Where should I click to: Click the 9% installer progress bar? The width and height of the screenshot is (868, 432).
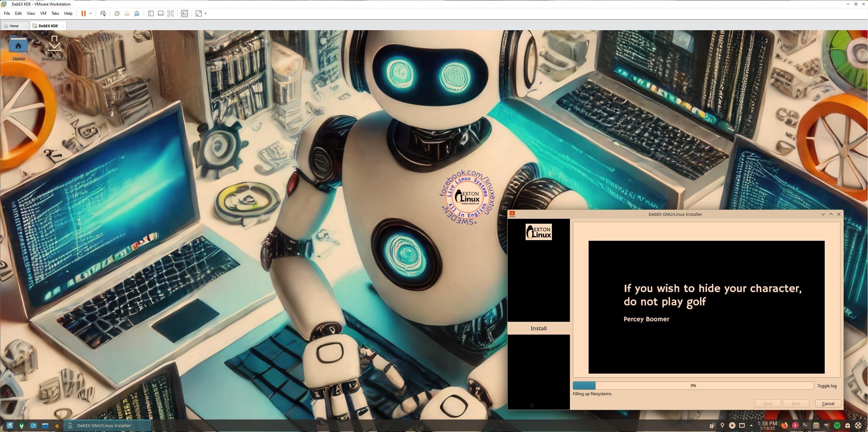coord(693,385)
